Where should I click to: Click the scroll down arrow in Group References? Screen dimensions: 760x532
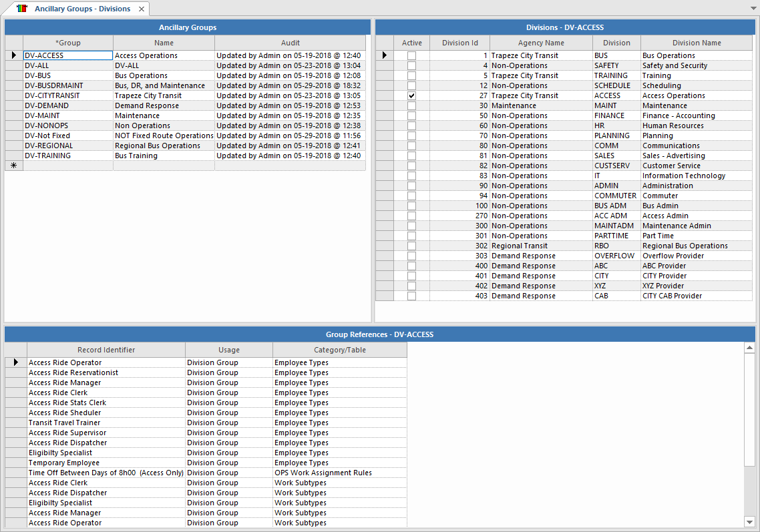tap(749, 522)
